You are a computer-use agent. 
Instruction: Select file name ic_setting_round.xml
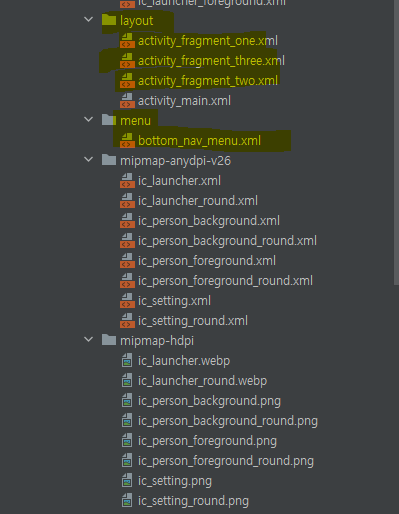[193, 321]
